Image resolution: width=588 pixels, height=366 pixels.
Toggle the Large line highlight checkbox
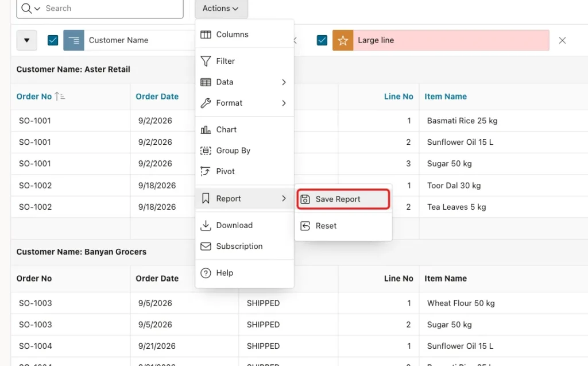click(322, 40)
